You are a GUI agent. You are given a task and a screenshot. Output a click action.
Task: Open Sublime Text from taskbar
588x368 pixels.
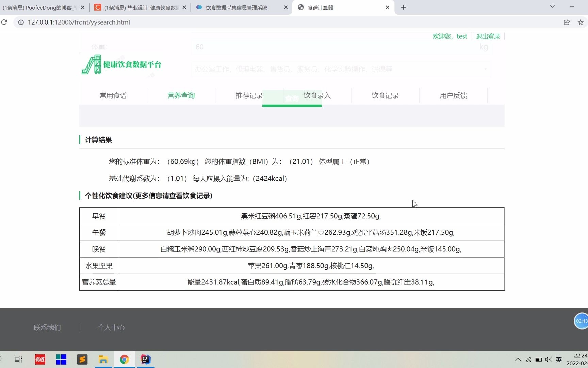click(x=82, y=359)
